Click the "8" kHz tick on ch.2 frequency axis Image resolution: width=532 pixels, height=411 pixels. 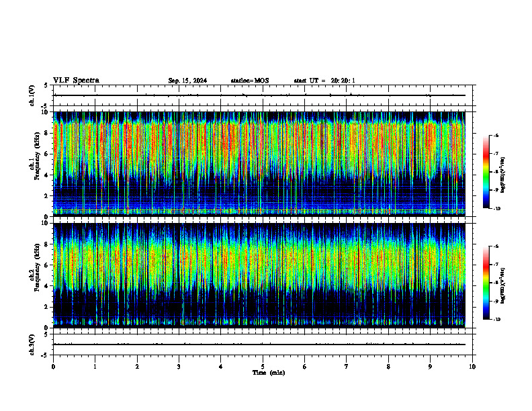coord(46,244)
